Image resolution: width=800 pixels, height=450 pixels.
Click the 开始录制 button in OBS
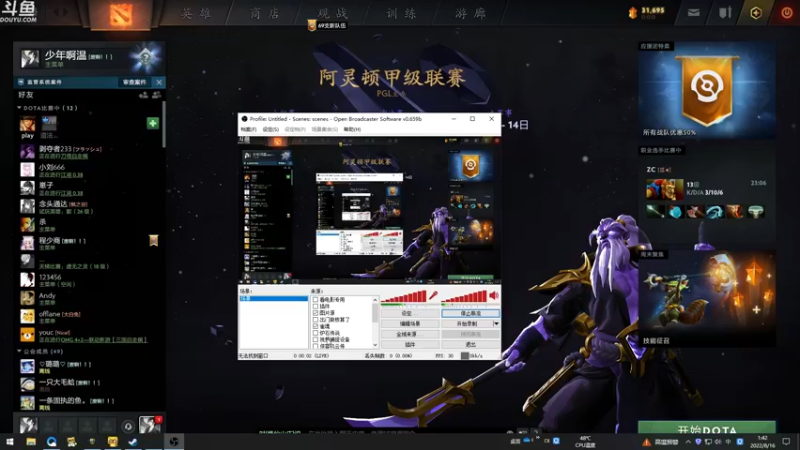(467, 323)
